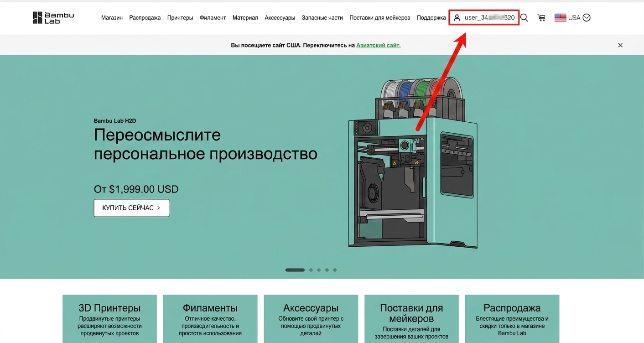Image resolution: width=644 pixels, height=343 pixels.
Task: Click the КУПИТЬ СЕЙЧАС button
Action: click(132, 208)
